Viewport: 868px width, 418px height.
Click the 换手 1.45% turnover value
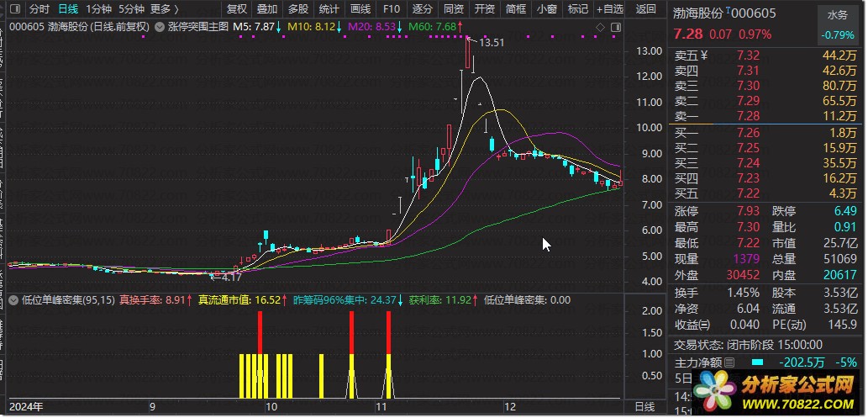point(743,293)
